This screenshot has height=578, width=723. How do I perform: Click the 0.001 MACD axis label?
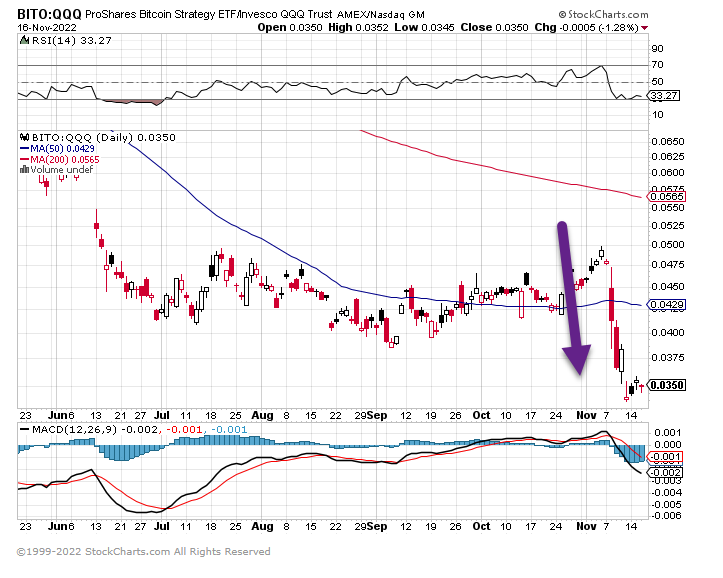[x=667, y=433]
